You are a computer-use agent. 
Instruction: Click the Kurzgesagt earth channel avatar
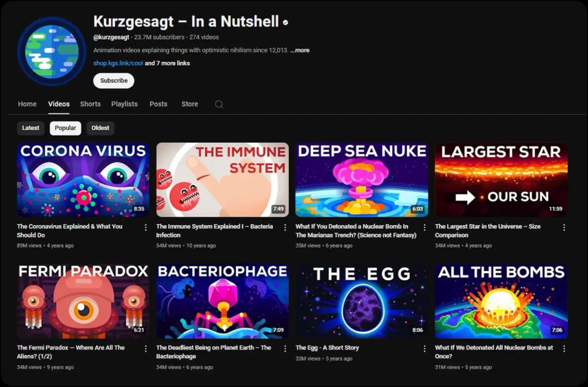coord(52,51)
